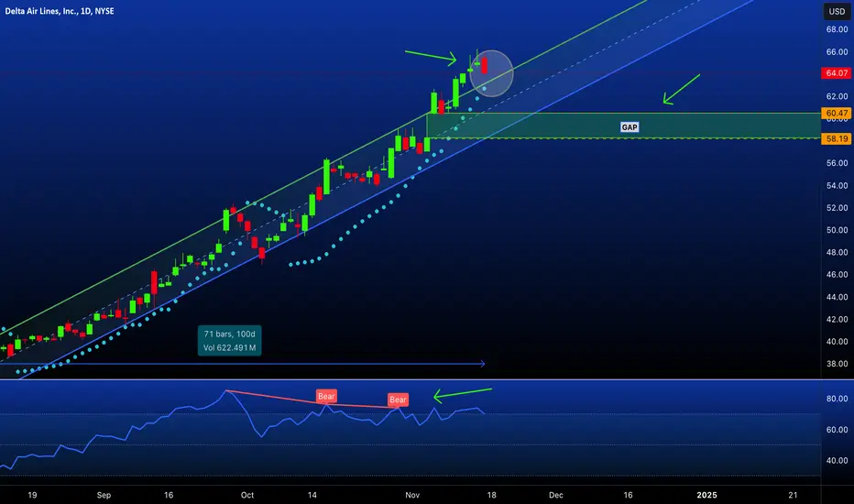The image size is (854, 504).
Task: Click the 54.00 price axis value
Action: tap(837, 185)
